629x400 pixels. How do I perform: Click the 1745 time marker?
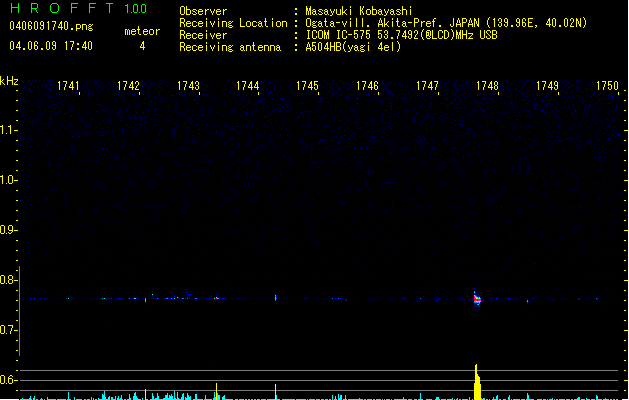click(x=307, y=86)
